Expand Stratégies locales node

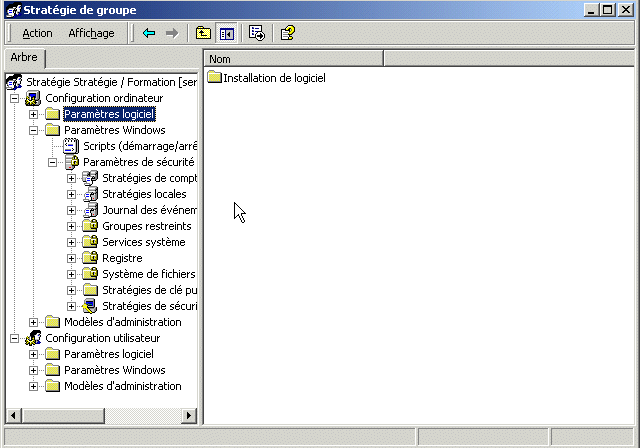[x=71, y=194]
